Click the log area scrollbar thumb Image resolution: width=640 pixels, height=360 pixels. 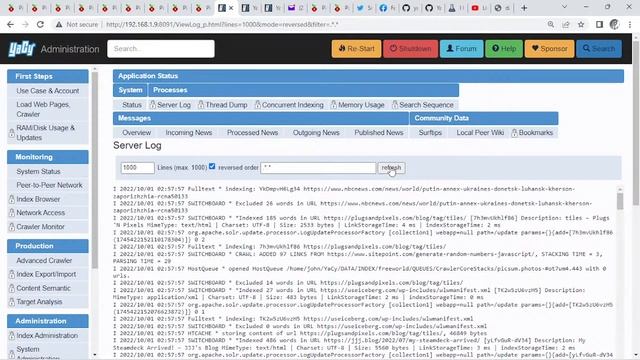(x=620, y=201)
